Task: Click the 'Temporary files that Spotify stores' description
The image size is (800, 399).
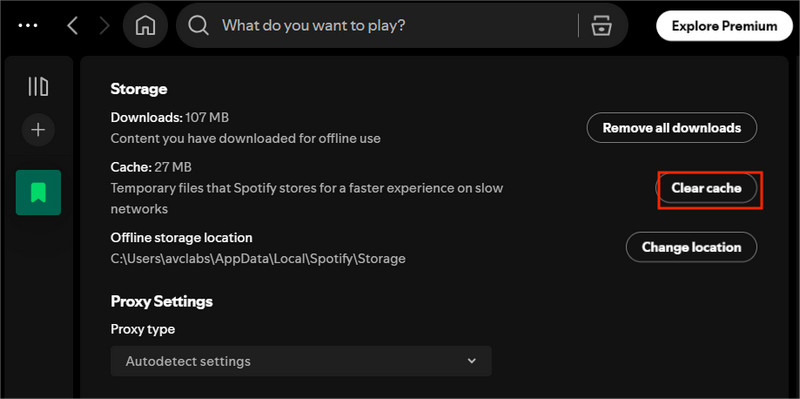Action: [x=307, y=198]
